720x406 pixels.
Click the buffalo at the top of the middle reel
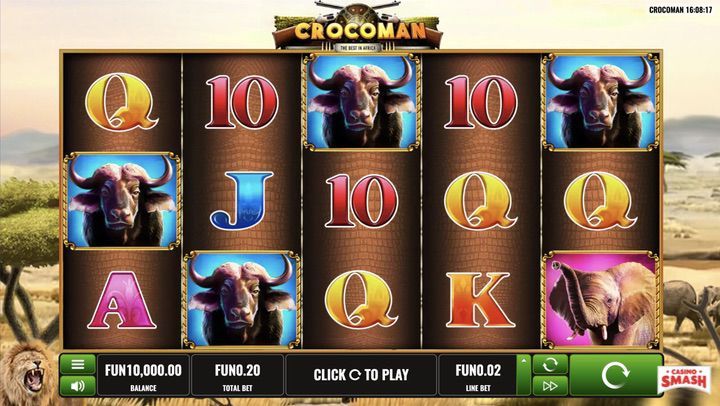(x=361, y=102)
